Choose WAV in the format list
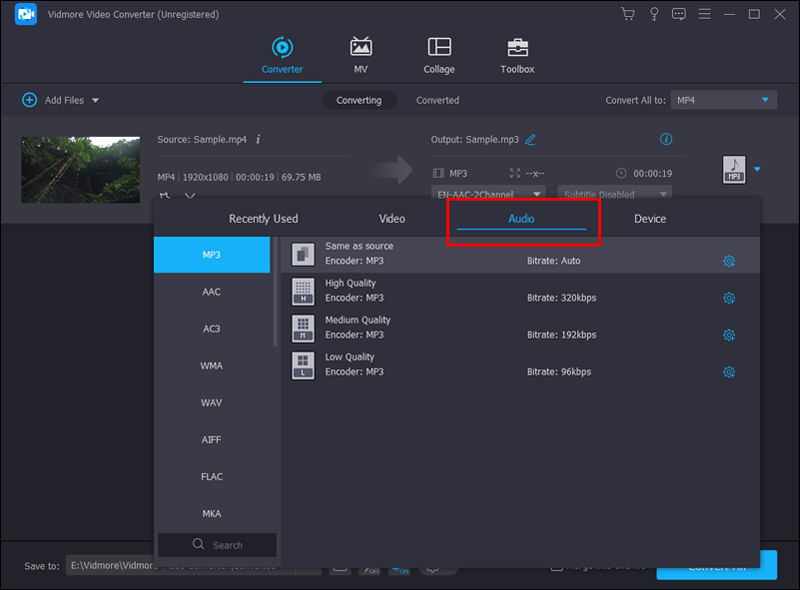This screenshot has height=590, width=800. [212, 403]
